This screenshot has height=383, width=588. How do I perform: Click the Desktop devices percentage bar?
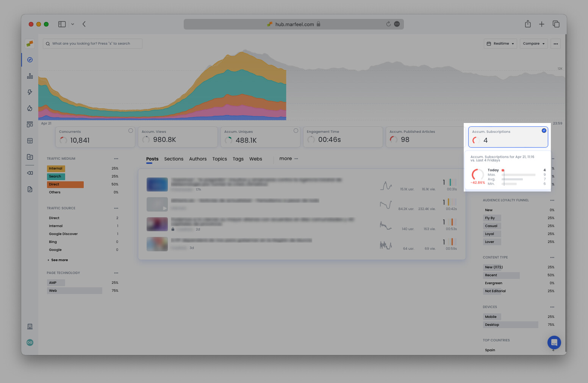pyautogui.click(x=510, y=324)
